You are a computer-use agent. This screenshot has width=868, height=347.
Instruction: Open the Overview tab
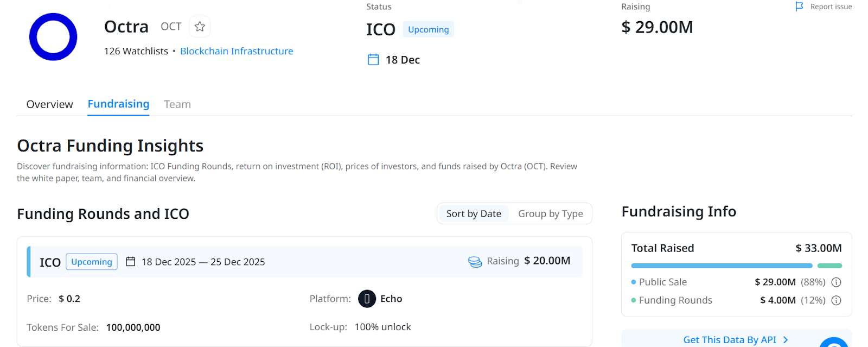tap(49, 104)
